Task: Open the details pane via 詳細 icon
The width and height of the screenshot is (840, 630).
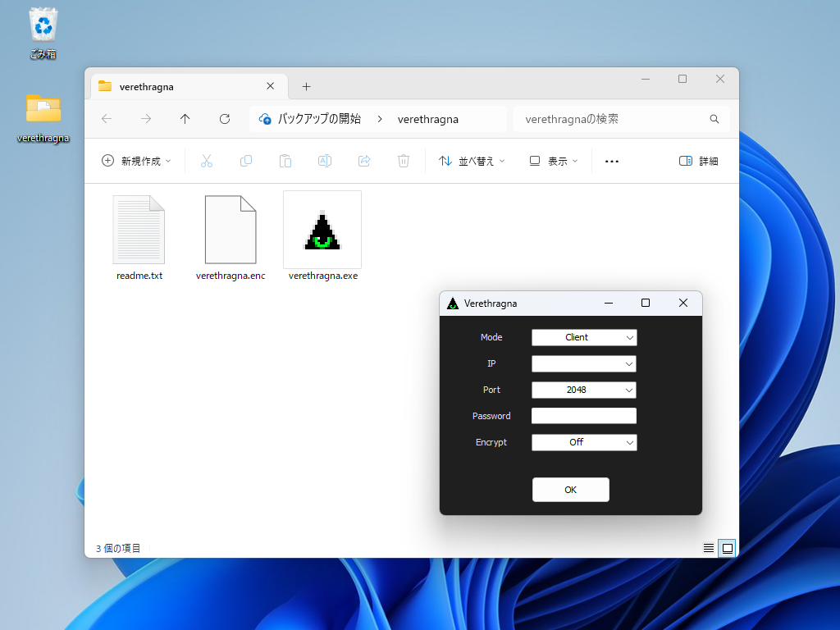Action: [698, 161]
